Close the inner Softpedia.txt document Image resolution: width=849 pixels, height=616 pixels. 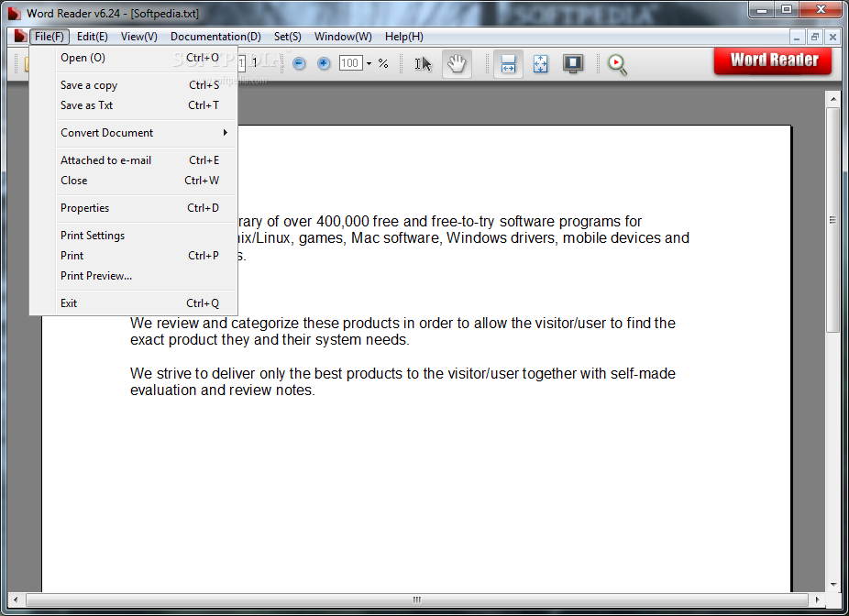point(832,37)
